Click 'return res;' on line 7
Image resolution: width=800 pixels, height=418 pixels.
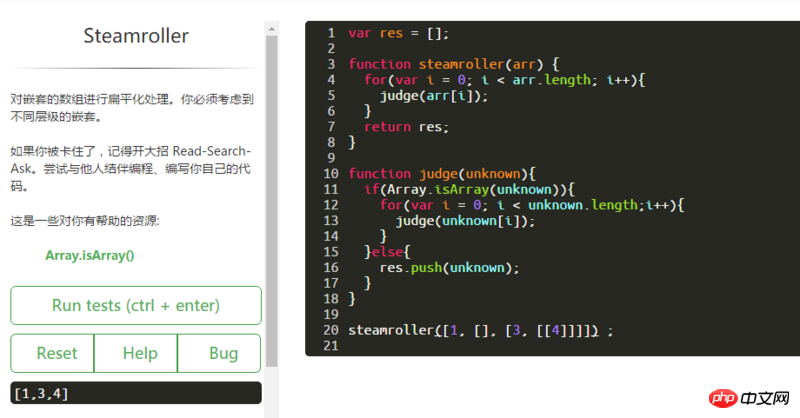pos(406,127)
